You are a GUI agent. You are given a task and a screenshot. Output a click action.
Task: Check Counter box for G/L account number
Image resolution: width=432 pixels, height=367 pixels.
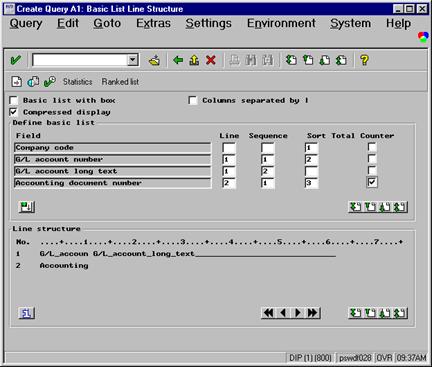click(372, 159)
